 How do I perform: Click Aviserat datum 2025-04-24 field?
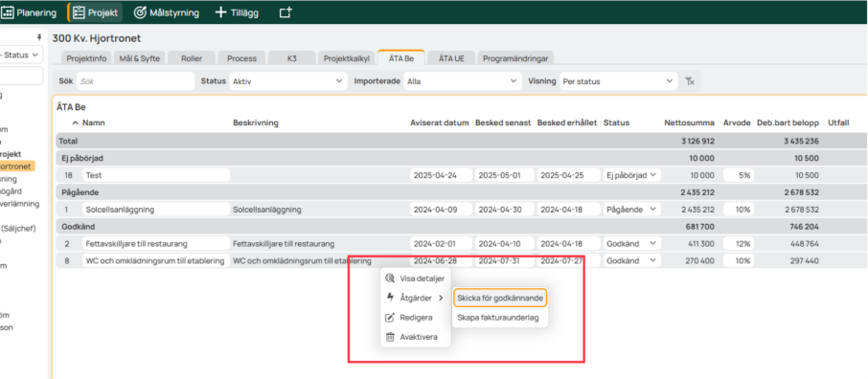(442, 175)
